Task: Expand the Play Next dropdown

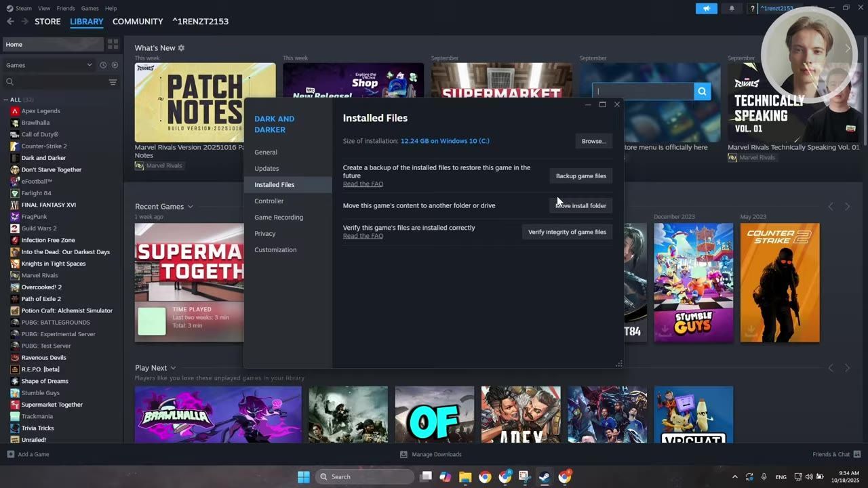Action: (x=173, y=368)
